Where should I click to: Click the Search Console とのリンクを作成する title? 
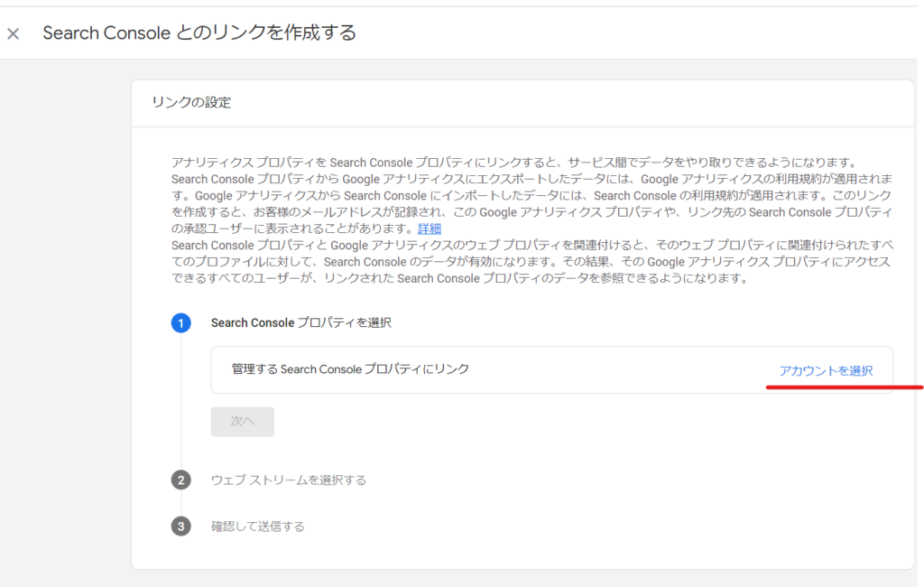tap(199, 33)
